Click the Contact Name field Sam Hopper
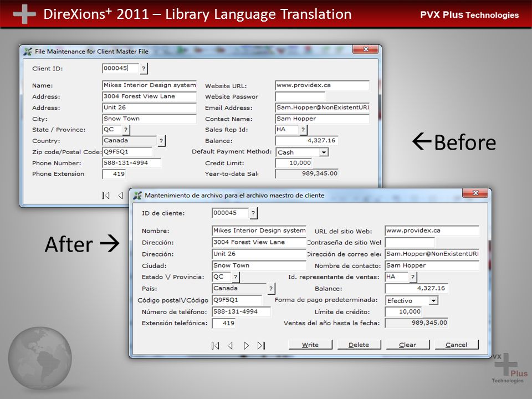 click(322, 119)
